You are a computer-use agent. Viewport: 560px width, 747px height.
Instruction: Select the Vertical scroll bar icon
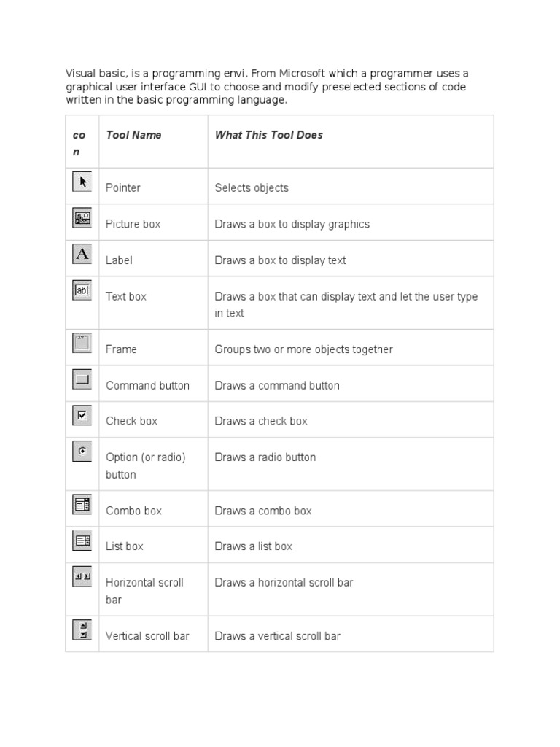tap(82, 630)
